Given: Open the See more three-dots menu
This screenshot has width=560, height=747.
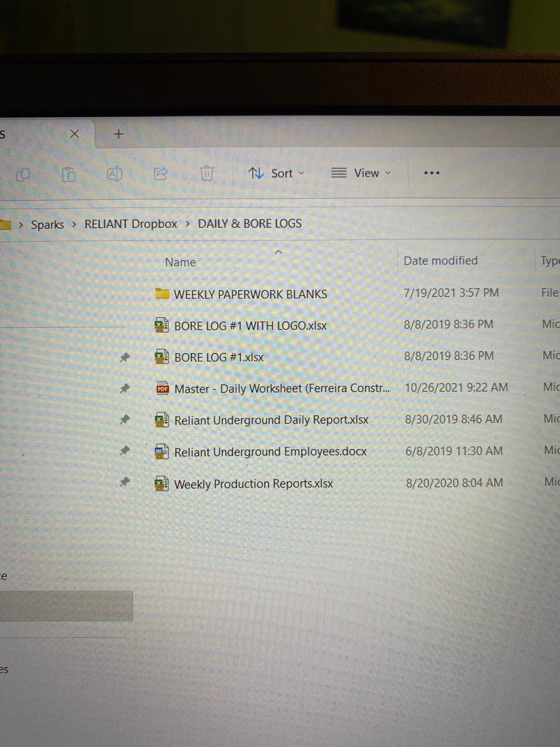Looking at the screenshot, I should coord(432,173).
